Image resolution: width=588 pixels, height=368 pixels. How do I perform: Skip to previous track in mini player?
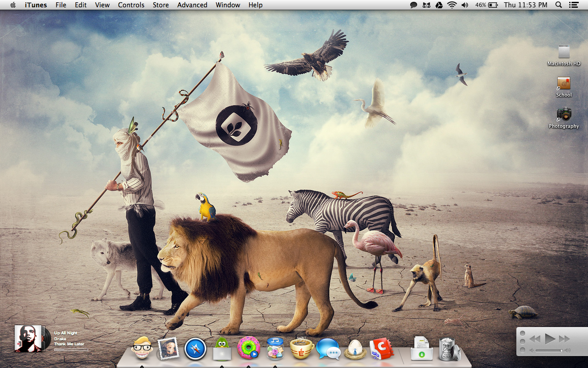pos(535,339)
